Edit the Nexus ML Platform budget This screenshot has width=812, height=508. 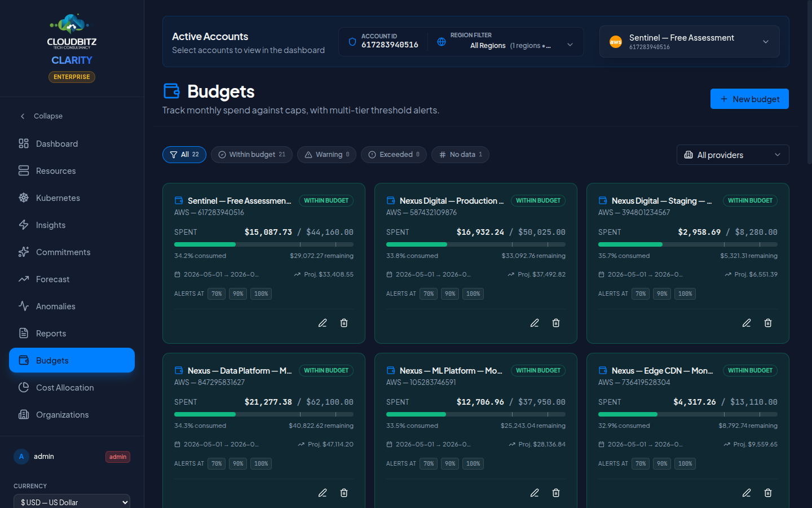535,493
